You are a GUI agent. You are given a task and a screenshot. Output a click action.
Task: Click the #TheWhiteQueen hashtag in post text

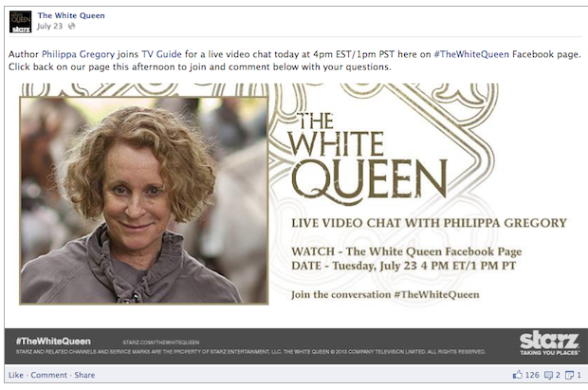[x=471, y=54]
